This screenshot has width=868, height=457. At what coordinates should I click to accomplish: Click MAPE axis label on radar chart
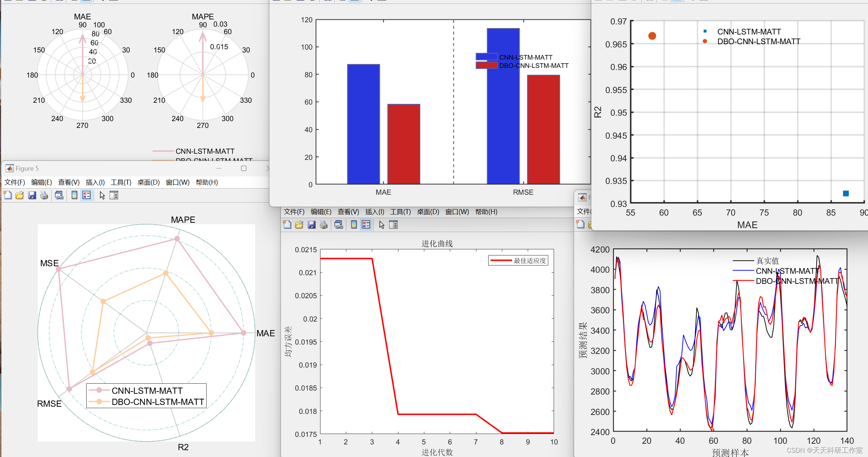pos(183,220)
